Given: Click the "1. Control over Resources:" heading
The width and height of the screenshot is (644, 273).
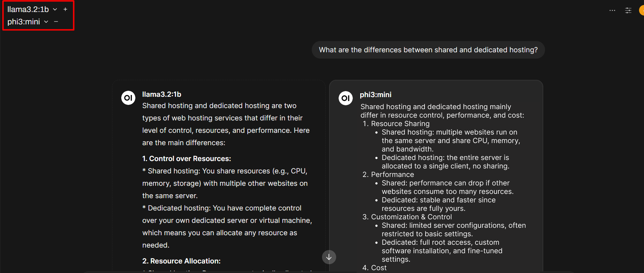Looking at the screenshot, I should 187,159.
